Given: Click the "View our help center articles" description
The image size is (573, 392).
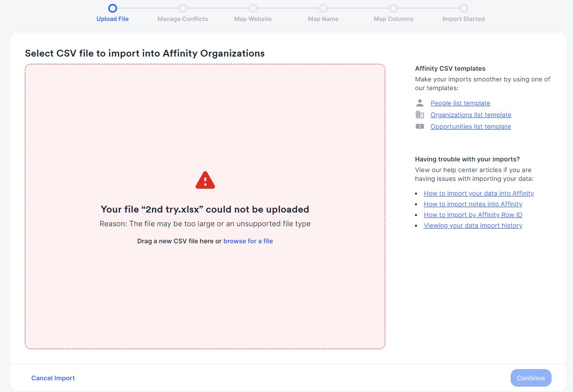Looking at the screenshot, I should (x=474, y=174).
